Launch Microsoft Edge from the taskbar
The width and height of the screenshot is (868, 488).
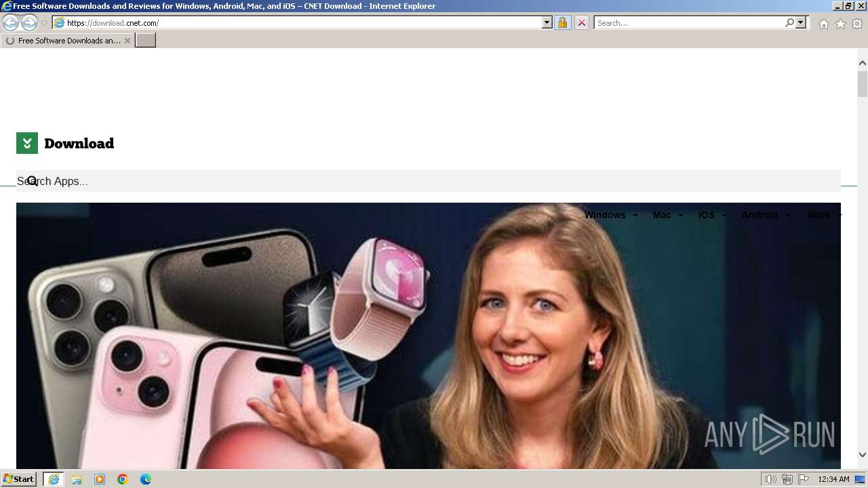146,479
